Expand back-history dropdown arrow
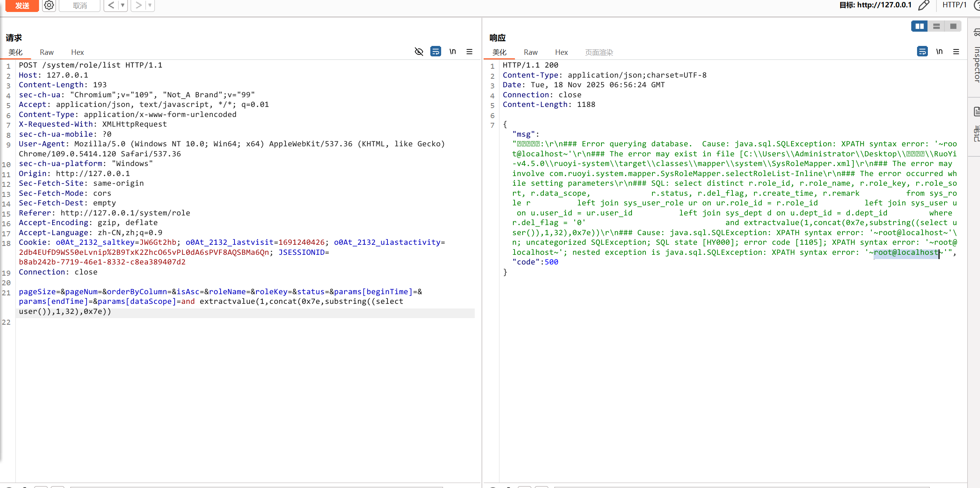This screenshot has height=488, width=980. tap(122, 5)
